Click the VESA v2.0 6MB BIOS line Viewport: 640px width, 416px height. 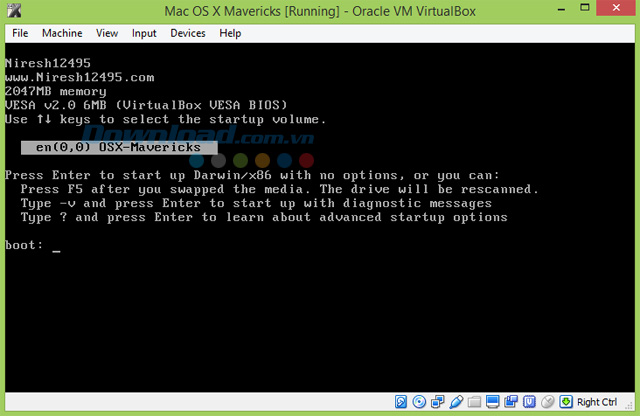[146, 105]
